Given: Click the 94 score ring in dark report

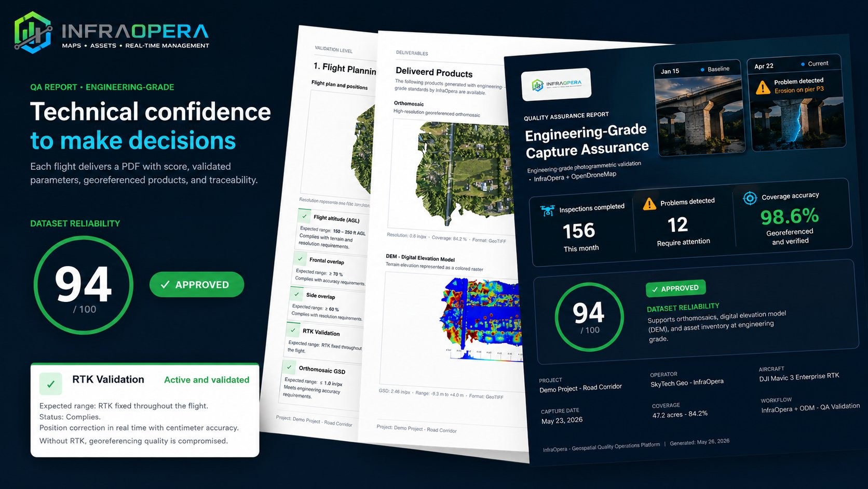Looking at the screenshot, I should click(589, 317).
